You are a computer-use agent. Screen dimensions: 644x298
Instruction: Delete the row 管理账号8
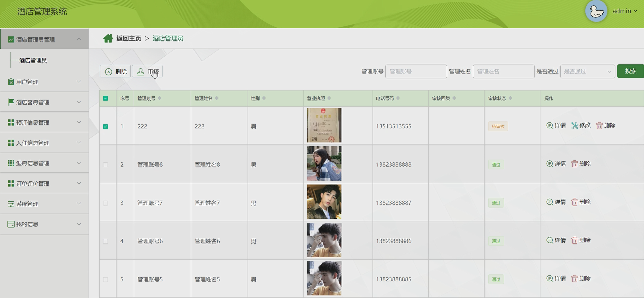(x=581, y=164)
